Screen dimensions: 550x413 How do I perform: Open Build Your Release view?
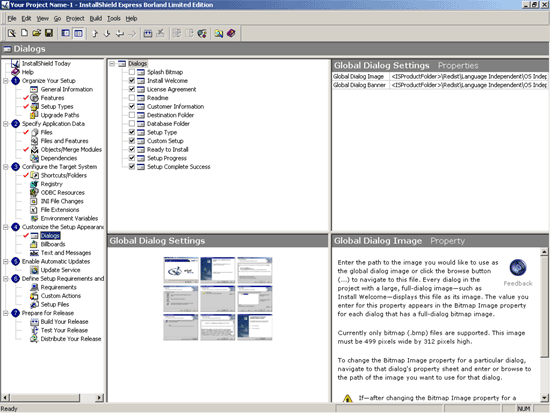tap(65, 321)
